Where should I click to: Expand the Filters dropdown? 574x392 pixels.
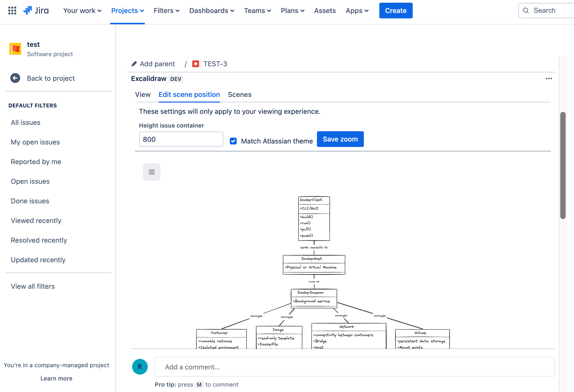coord(166,11)
